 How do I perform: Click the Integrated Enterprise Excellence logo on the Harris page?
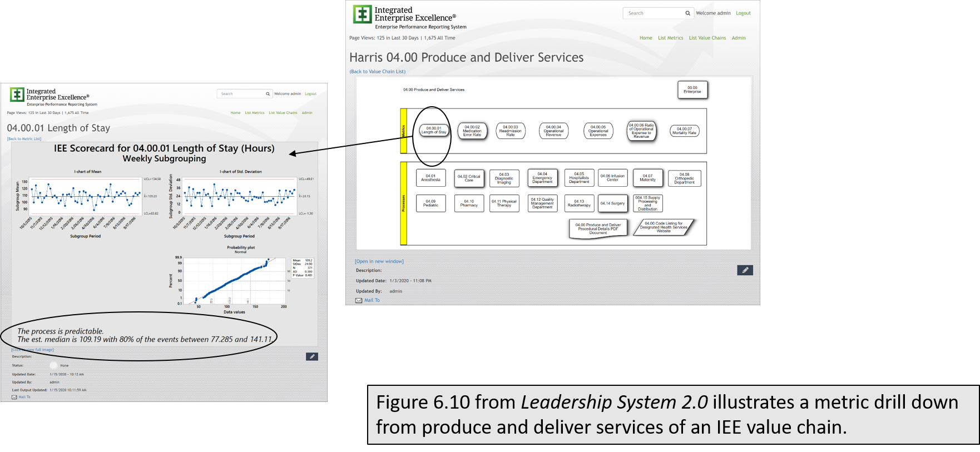(x=362, y=14)
